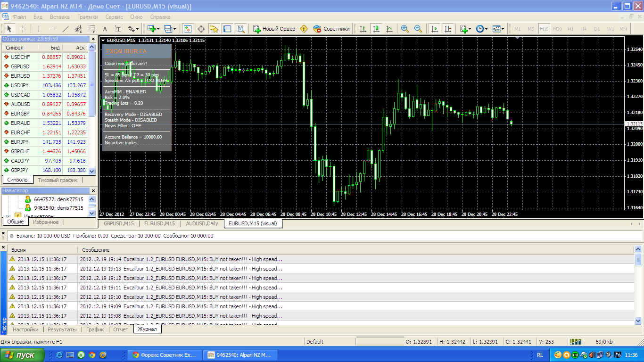Draw a vertical line
The height and width of the screenshot is (362, 644).
coord(39,29)
